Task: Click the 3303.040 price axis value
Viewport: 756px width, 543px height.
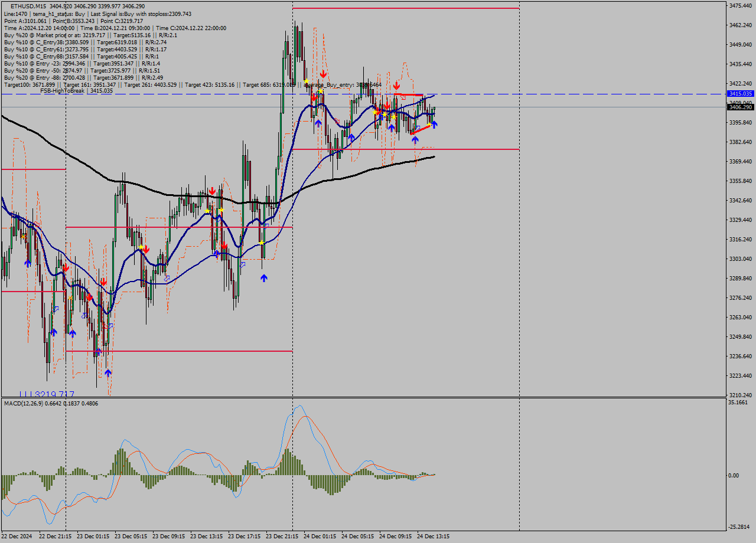Action: click(x=740, y=259)
